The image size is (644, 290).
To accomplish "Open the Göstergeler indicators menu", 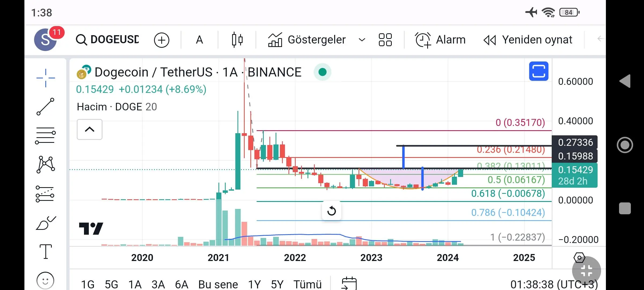I will [x=307, y=40].
